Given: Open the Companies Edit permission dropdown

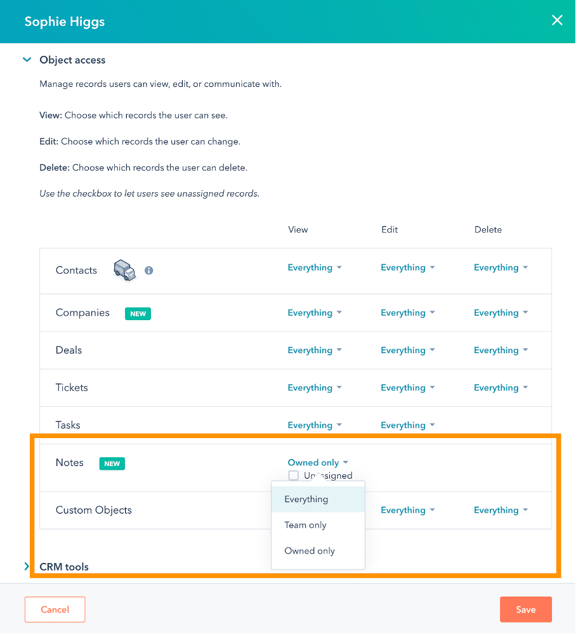Looking at the screenshot, I should [x=407, y=313].
